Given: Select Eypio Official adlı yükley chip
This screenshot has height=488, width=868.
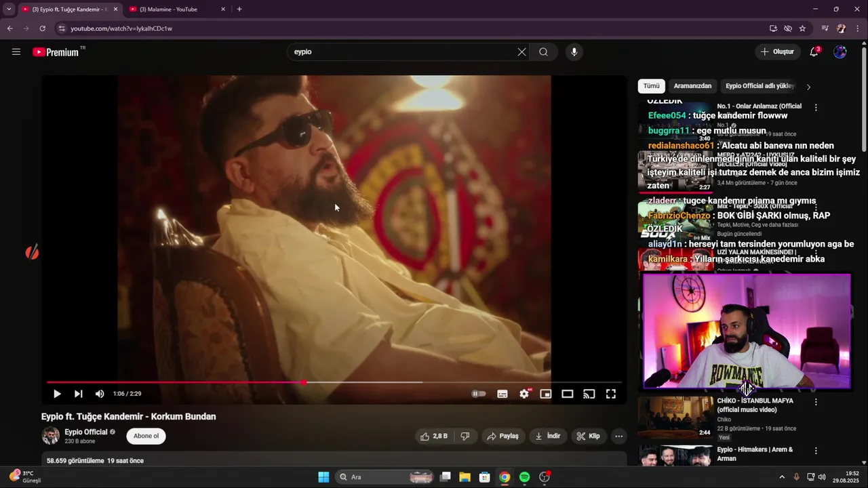Looking at the screenshot, I should (759, 86).
